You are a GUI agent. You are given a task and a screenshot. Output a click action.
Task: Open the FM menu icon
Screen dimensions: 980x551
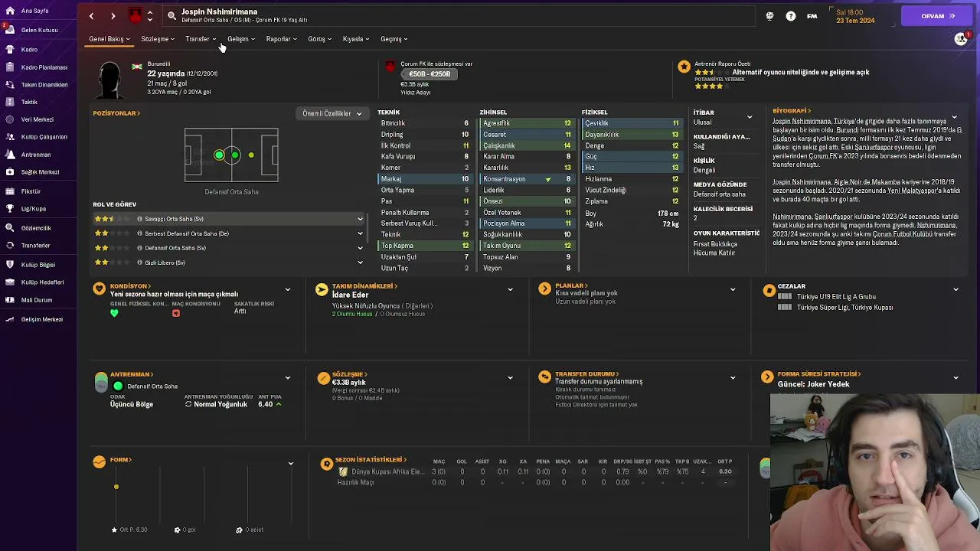click(x=812, y=16)
